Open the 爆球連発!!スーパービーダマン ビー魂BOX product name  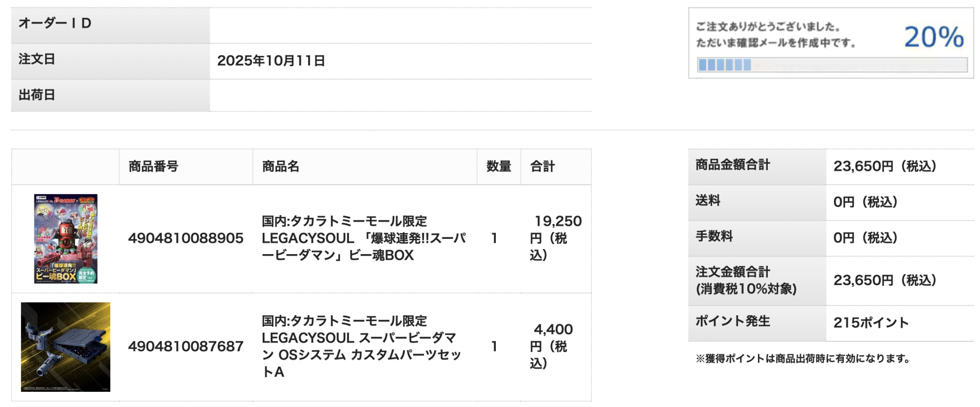click(364, 238)
